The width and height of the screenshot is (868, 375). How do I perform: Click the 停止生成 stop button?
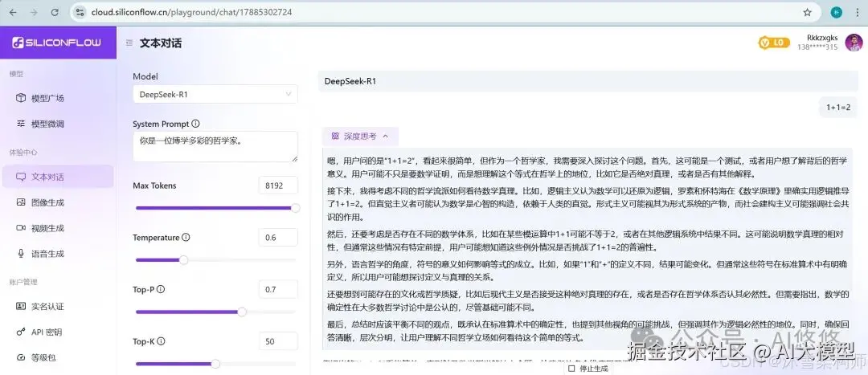point(588,369)
